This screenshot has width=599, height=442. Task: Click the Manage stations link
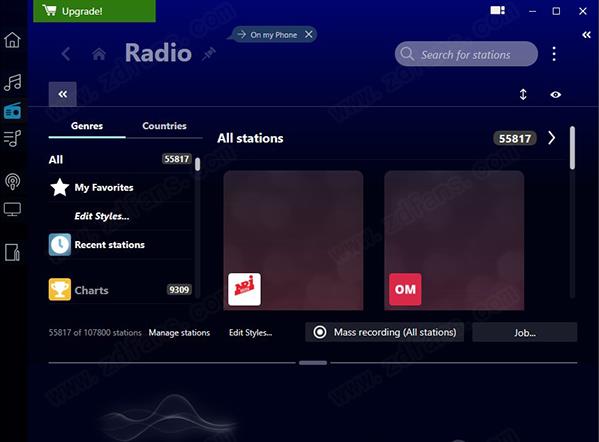(179, 333)
